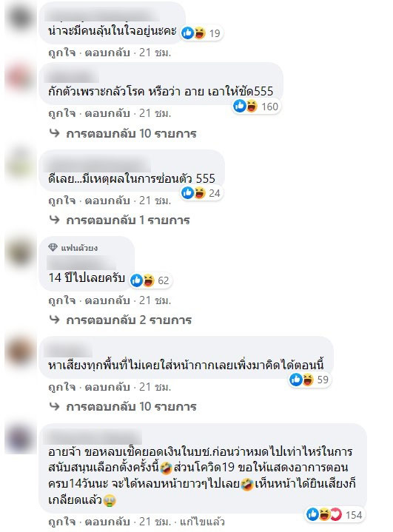Like the '14 ปีไปเลยครับ' comment
The image size is (393, 532).
(61, 300)
